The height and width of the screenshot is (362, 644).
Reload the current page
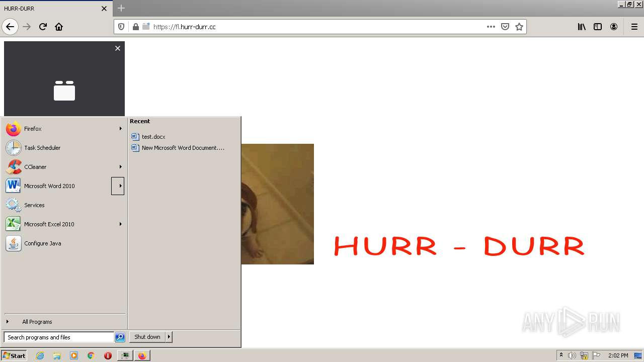pyautogui.click(x=43, y=27)
